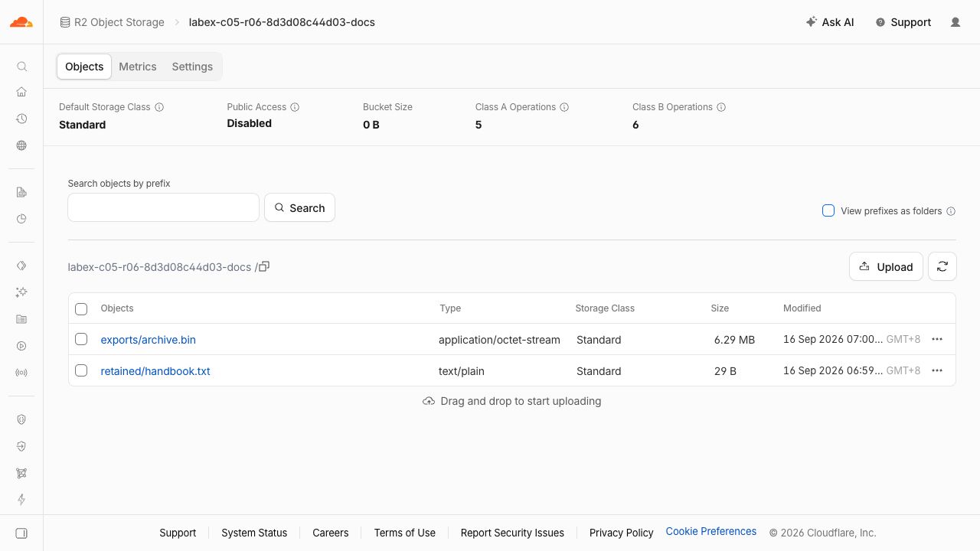Viewport: 980px width, 551px height.
Task: Open the Privacy Policy footer link
Action: tap(622, 533)
